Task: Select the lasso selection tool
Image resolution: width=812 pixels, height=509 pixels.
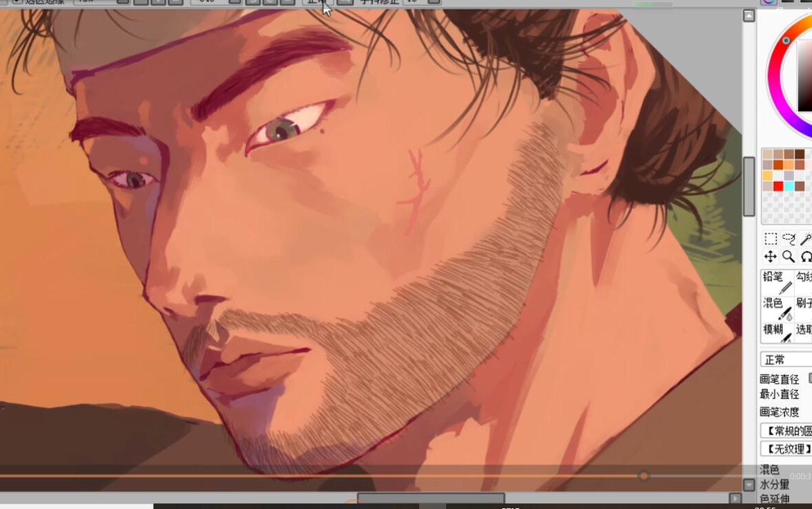Action: (788, 239)
